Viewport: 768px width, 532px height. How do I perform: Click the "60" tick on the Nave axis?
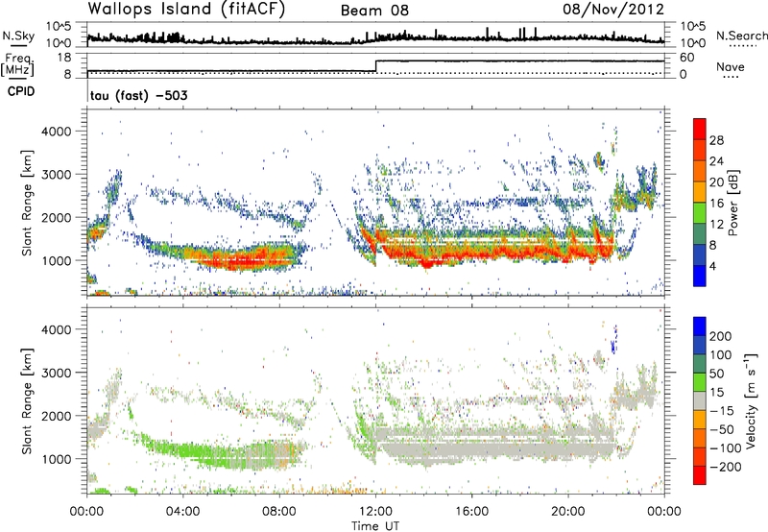click(687, 58)
